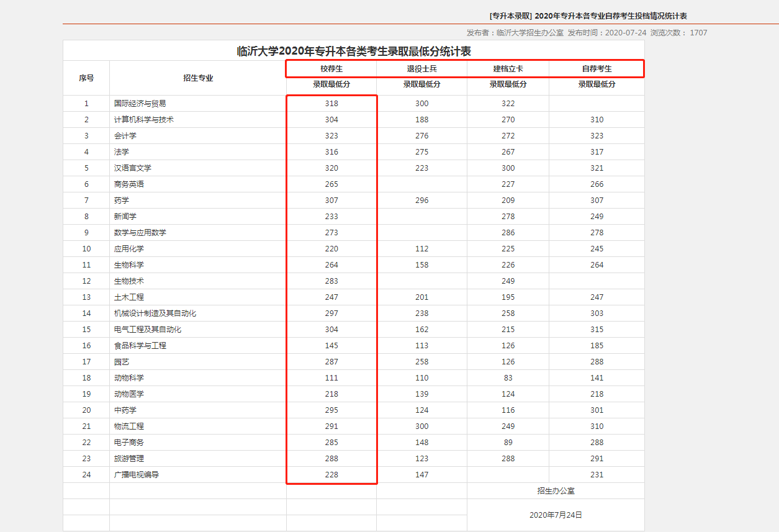Image resolution: width=779 pixels, height=532 pixels.
Task: Select the 计算机科学与技术 major name
Action: pyautogui.click(x=148, y=119)
